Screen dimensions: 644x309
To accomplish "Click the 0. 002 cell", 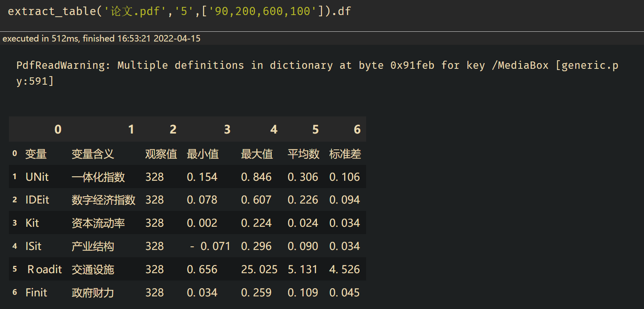I will [202, 223].
